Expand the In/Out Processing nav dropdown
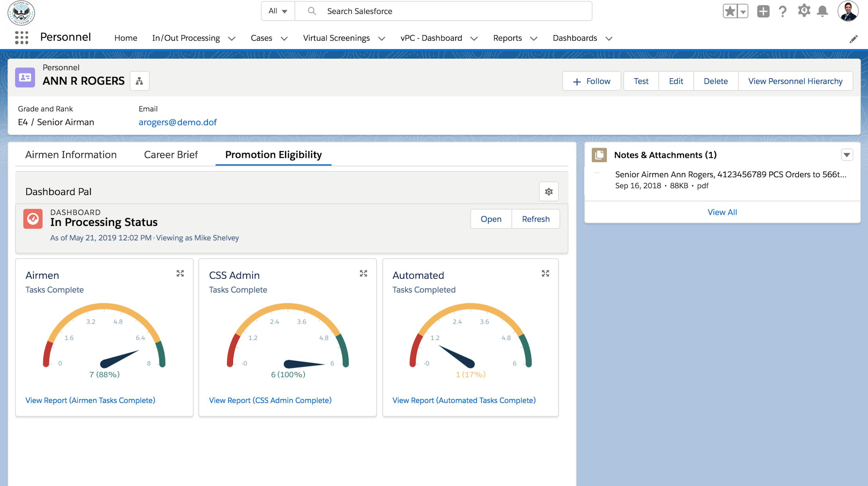This screenshot has width=868, height=486. coord(232,39)
